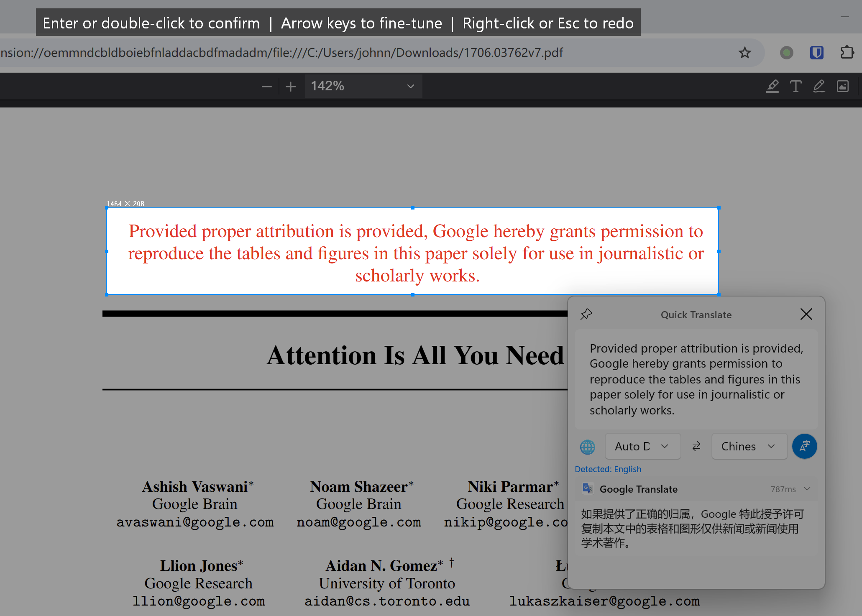Viewport: 862px width, 616px height.
Task: Select the add image tool
Action: (842, 86)
